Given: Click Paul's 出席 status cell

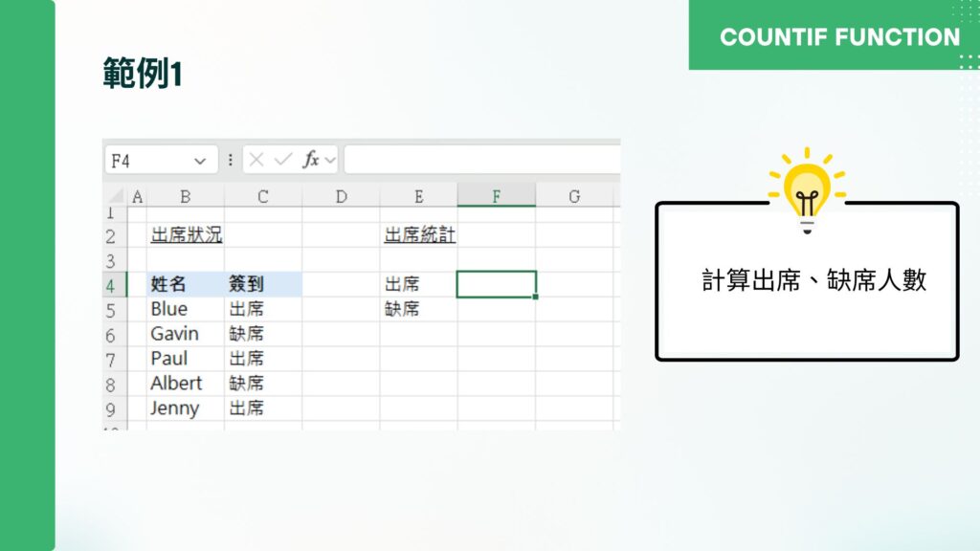Looking at the screenshot, I should (x=263, y=359).
